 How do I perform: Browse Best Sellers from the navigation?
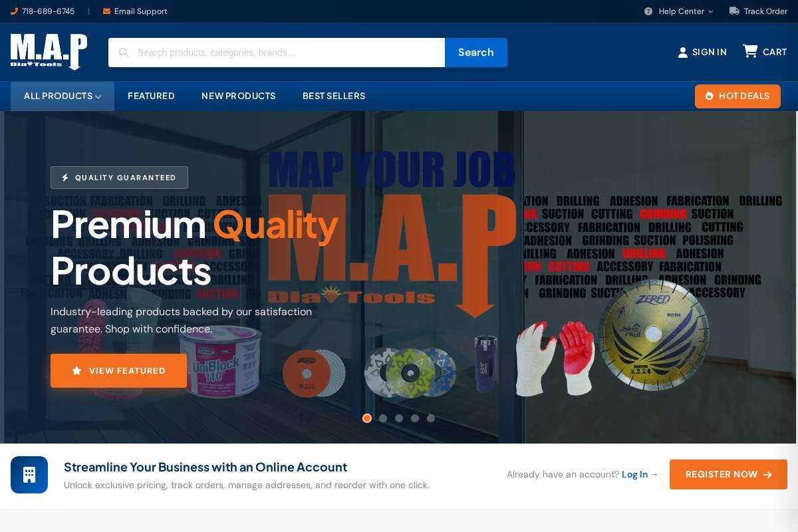(334, 96)
